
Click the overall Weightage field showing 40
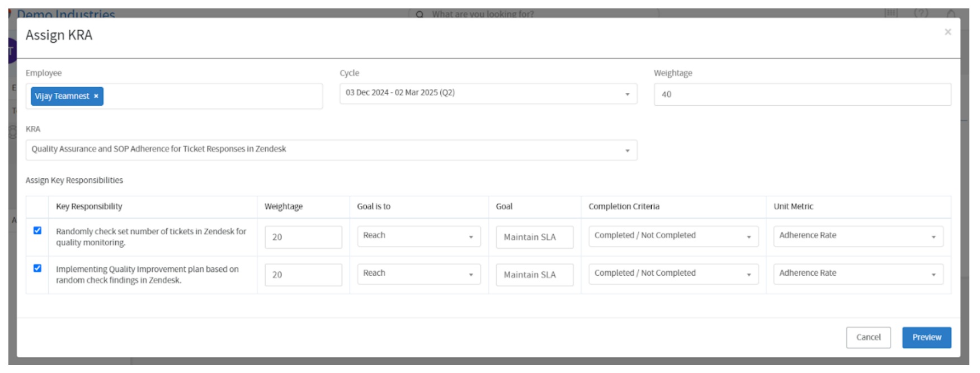tap(802, 95)
